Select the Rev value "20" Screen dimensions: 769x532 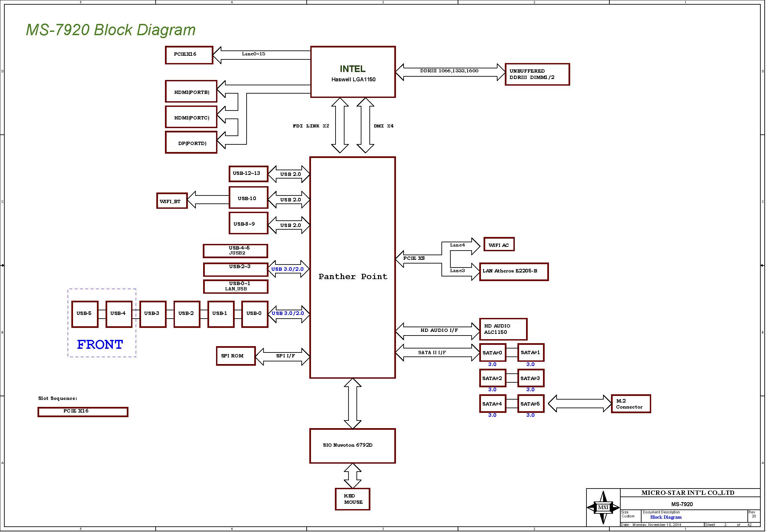click(754, 516)
